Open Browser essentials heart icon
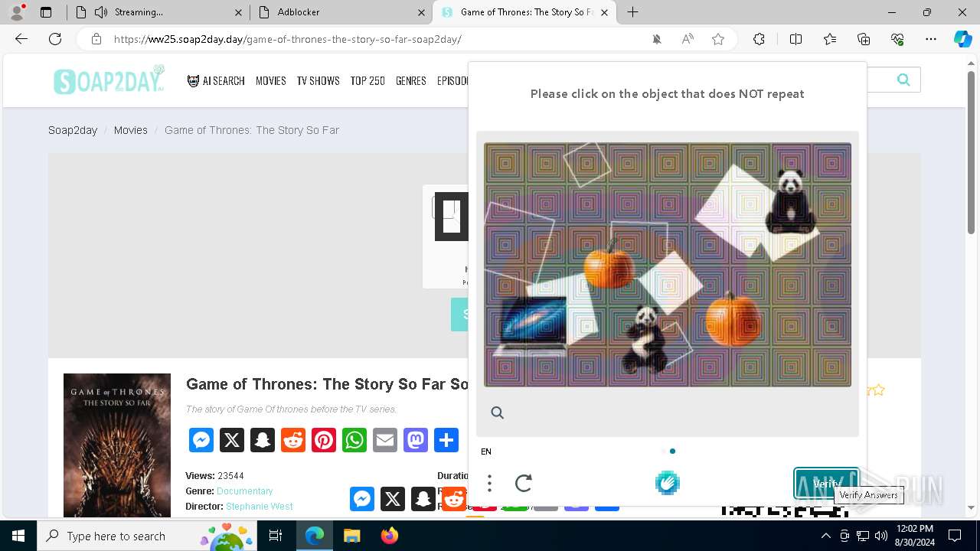980x551 pixels. point(897,39)
